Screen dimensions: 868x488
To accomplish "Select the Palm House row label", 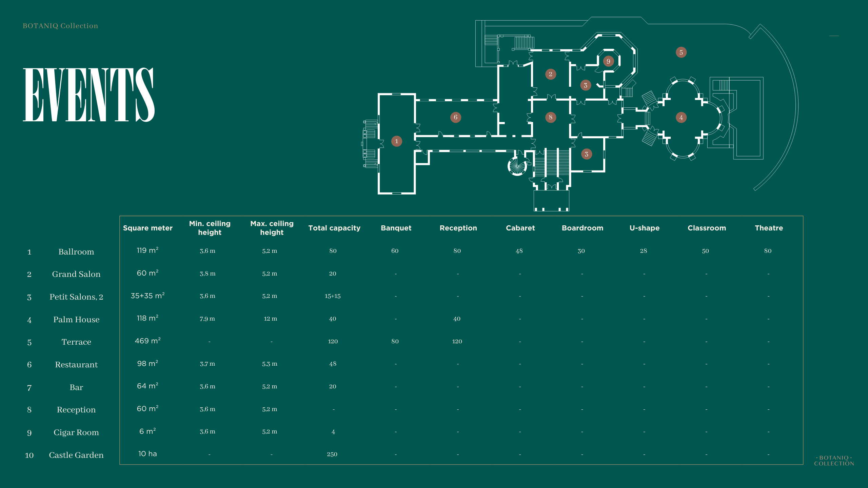I will (76, 320).
